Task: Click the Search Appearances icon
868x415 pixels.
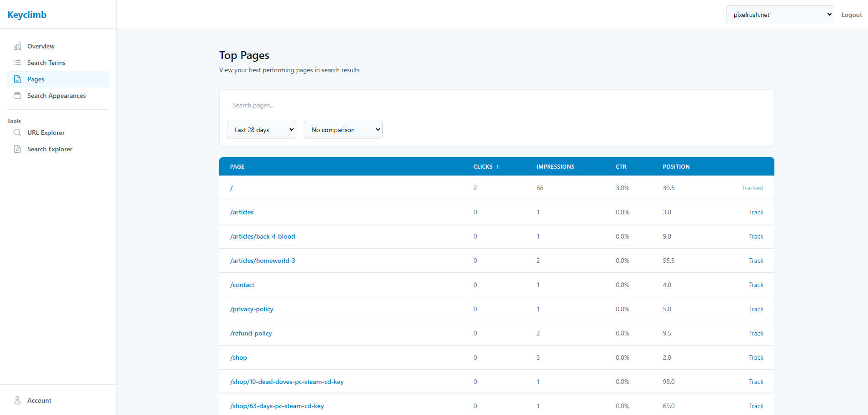Action: coord(17,96)
